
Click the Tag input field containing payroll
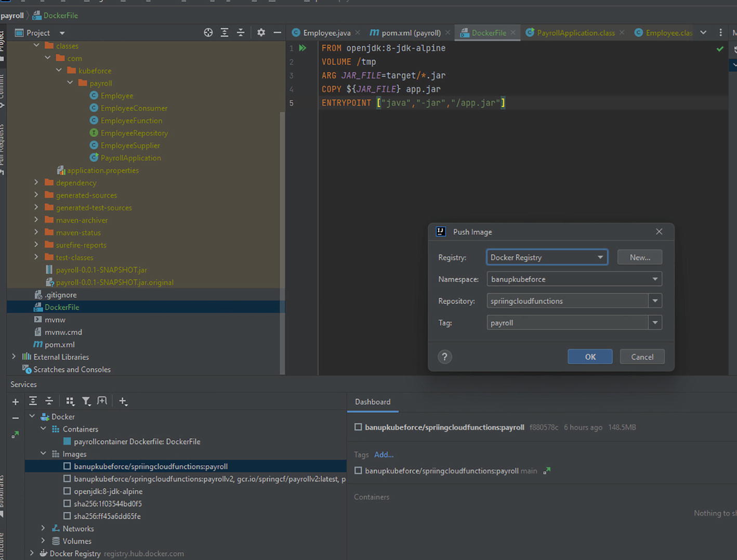tap(567, 323)
